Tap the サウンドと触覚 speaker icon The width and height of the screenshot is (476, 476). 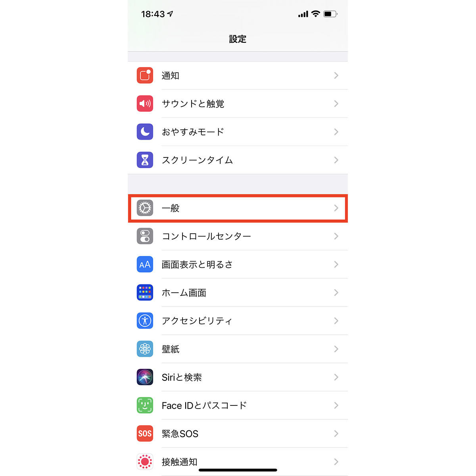click(145, 104)
